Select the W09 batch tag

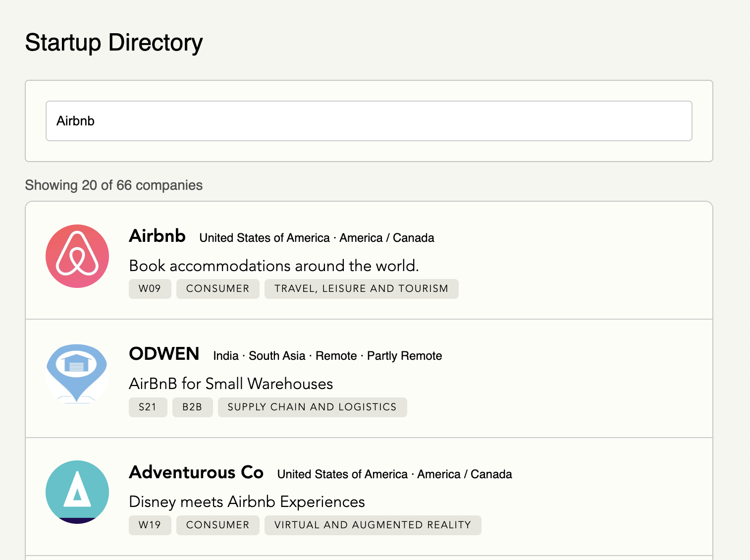[150, 289]
